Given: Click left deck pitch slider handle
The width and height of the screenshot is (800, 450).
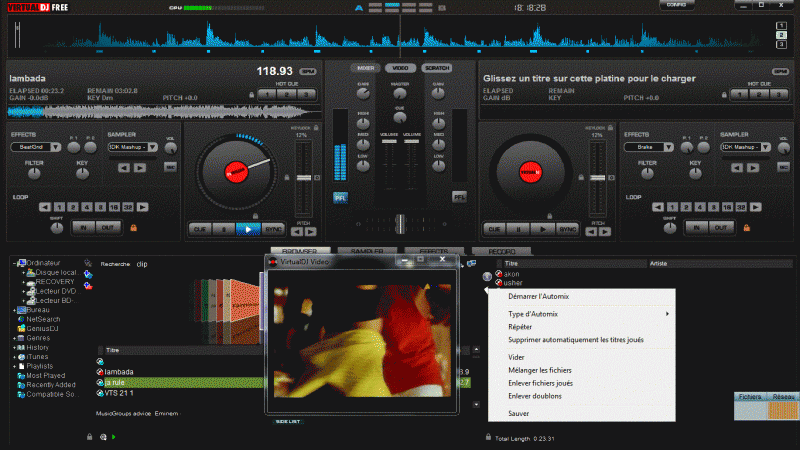Looking at the screenshot, I should pyautogui.click(x=304, y=178).
